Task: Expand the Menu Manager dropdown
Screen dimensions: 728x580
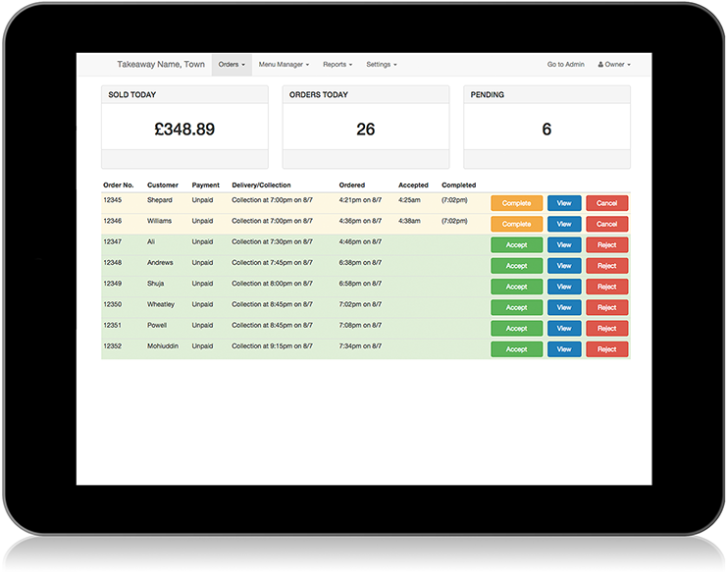Action: 284,65
